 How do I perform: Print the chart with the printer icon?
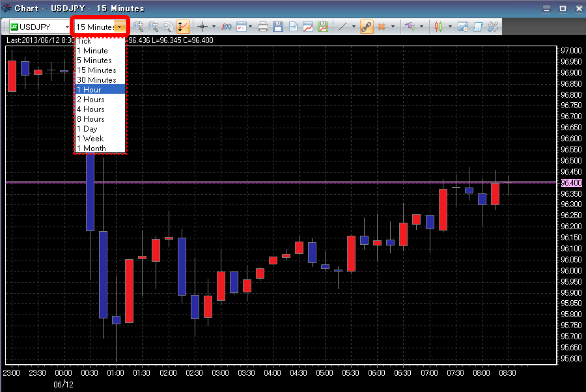[263, 27]
